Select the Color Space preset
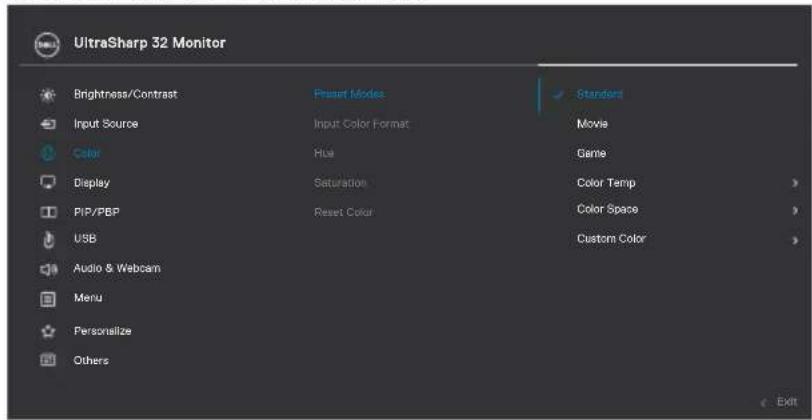 point(607,209)
